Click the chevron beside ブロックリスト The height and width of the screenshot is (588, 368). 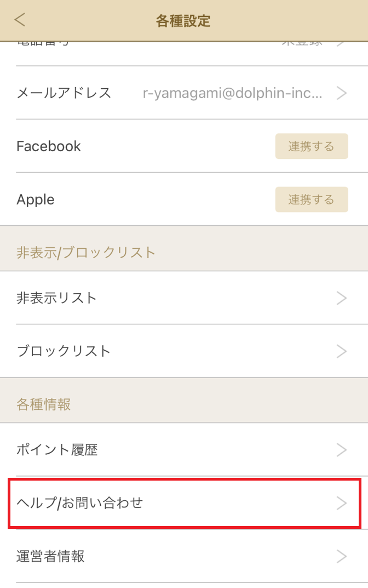341,351
